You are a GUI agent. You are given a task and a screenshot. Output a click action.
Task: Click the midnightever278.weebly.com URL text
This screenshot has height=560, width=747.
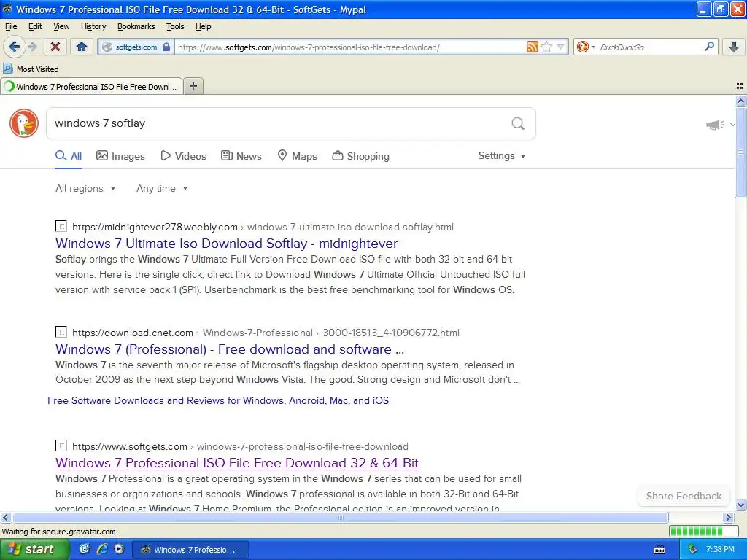point(155,227)
